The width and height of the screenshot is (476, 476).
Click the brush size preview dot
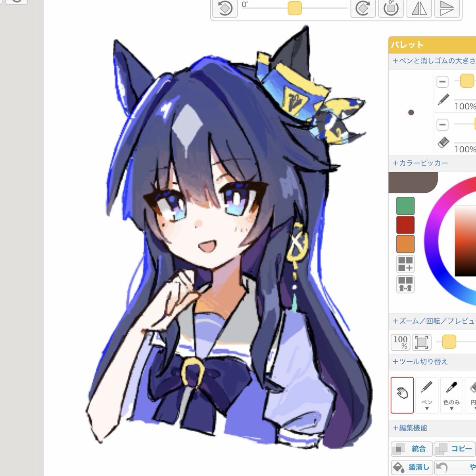(411, 113)
